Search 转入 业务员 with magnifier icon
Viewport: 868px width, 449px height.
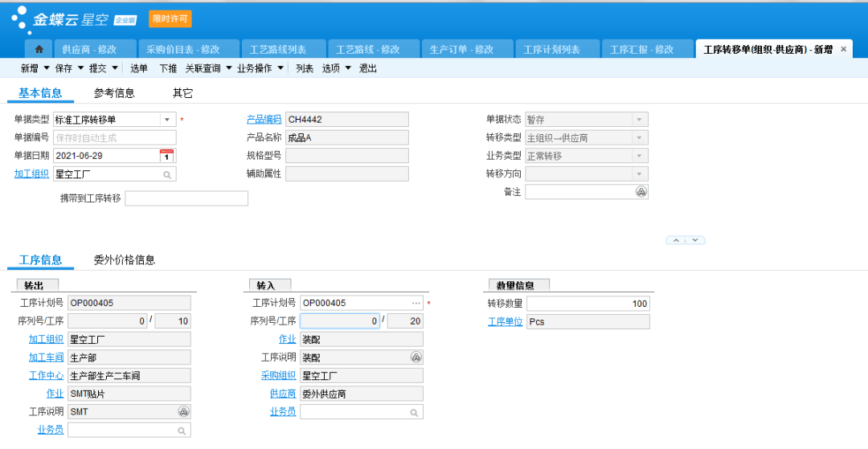414,413
